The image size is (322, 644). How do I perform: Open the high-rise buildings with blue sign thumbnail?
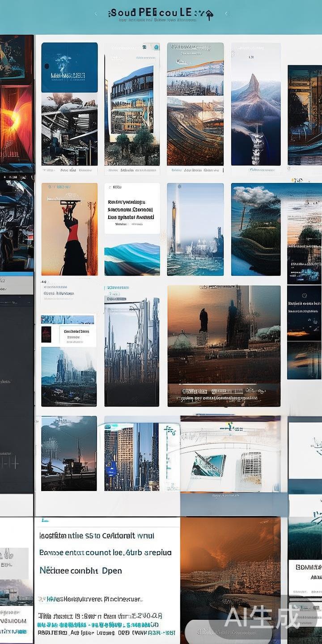[132, 456]
